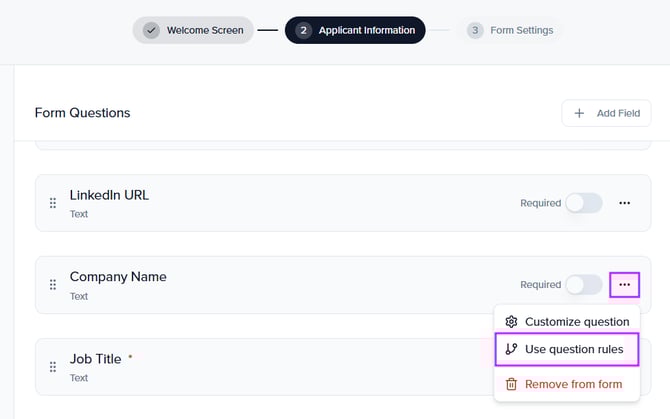The image size is (670, 419).
Task: Click the Job Title field row
Action: coord(250,367)
